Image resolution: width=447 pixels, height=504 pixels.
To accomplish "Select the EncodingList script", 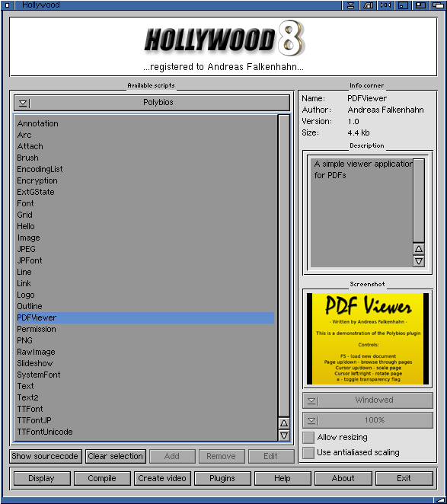I will point(145,169).
